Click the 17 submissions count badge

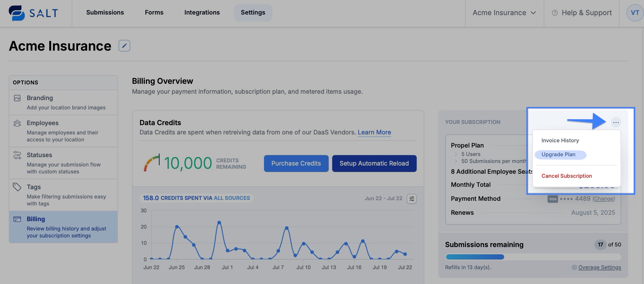[x=600, y=245]
